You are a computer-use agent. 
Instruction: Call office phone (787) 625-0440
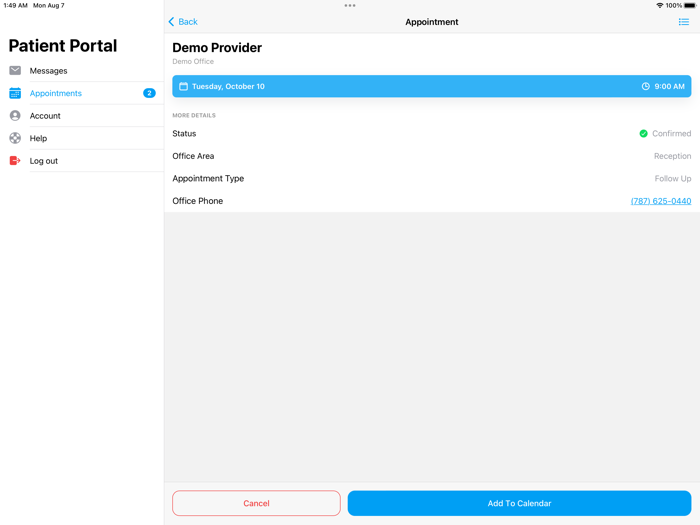coord(661,201)
